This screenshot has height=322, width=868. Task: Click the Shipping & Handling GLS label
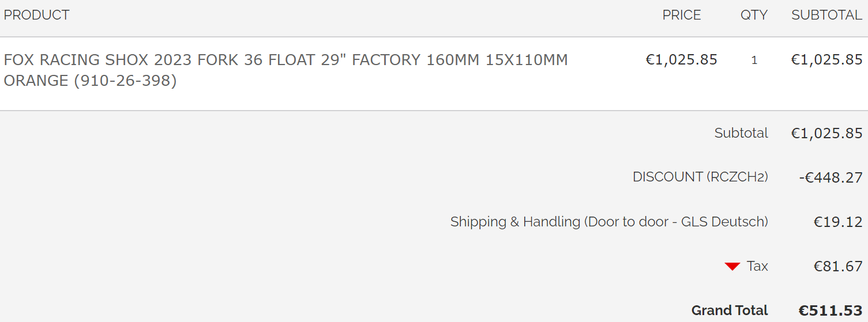coord(609,222)
